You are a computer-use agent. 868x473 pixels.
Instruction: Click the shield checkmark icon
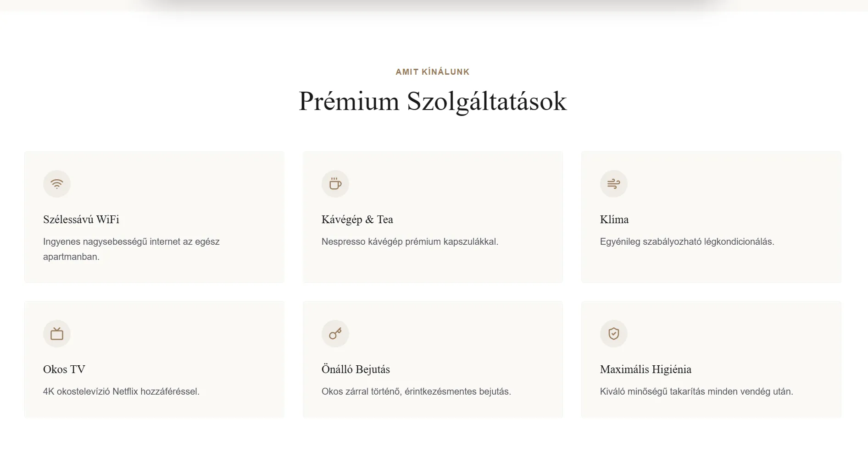(x=614, y=334)
